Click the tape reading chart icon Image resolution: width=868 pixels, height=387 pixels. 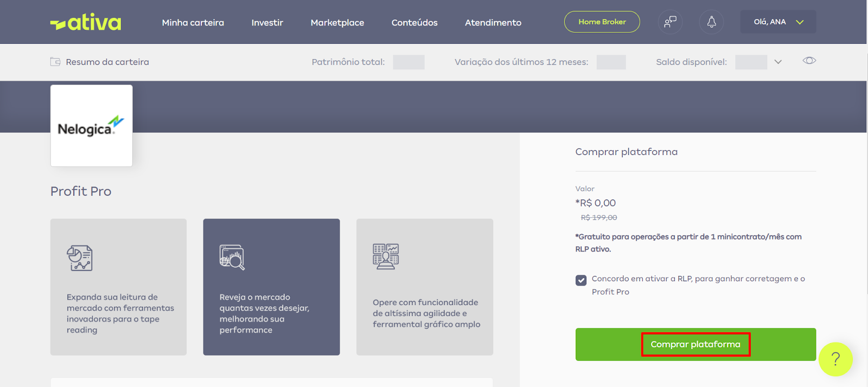(80, 257)
